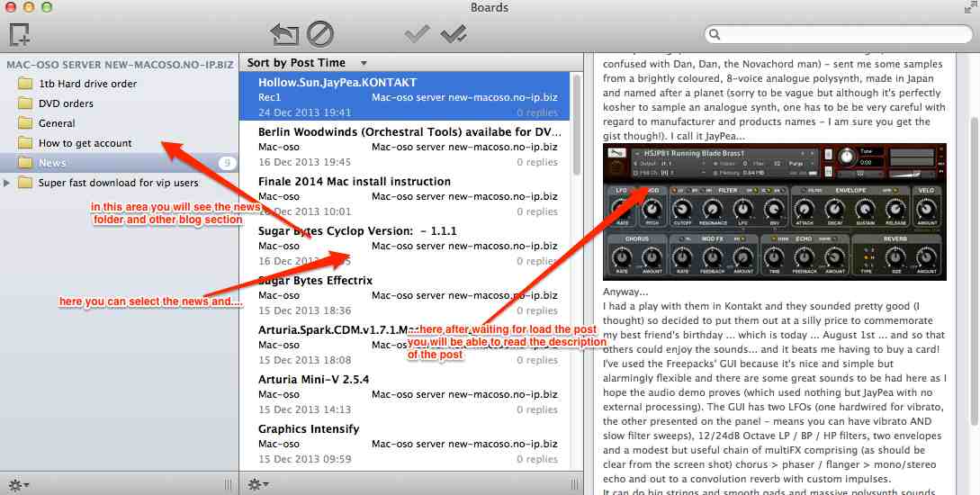Expand the Super fast download for vip users folder
980x495 pixels.
coord(7,183)
